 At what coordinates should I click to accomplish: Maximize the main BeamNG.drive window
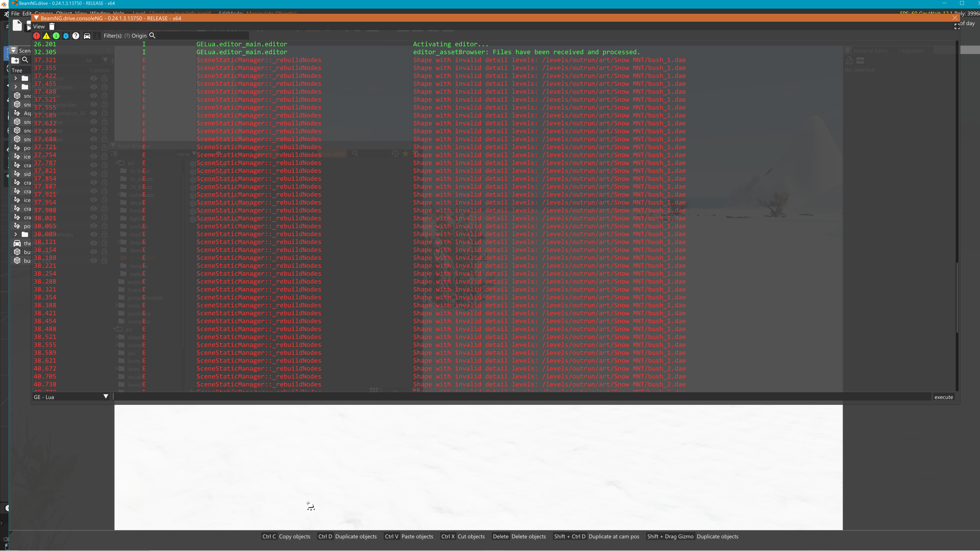[962, 3]
